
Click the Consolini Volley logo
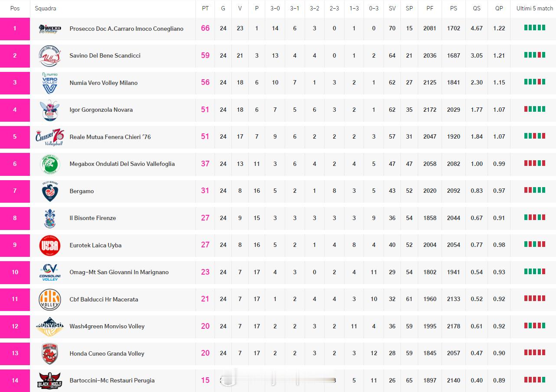(x=50, y=272)
